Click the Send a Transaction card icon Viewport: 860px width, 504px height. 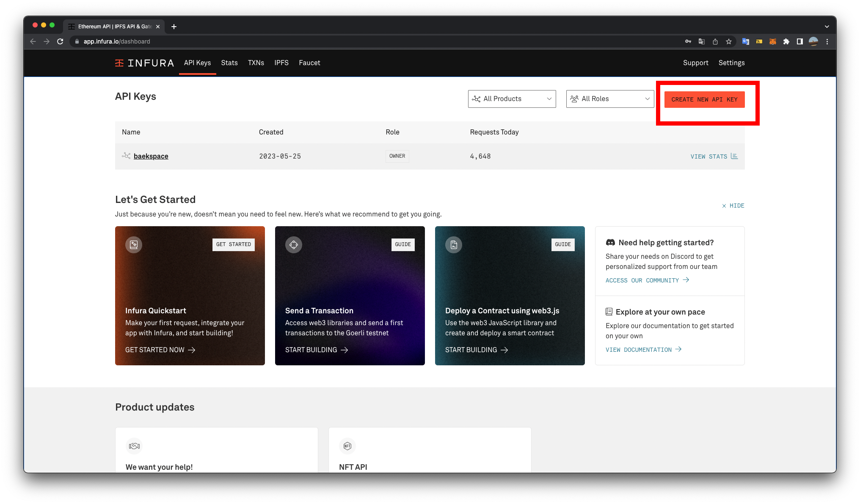(294, 244)
